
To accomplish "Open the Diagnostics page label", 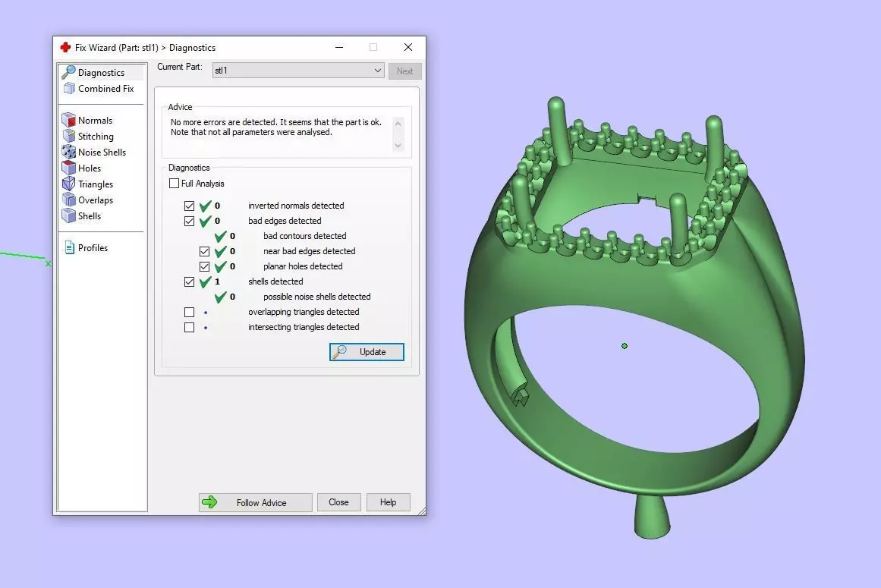I will (101, 72).
